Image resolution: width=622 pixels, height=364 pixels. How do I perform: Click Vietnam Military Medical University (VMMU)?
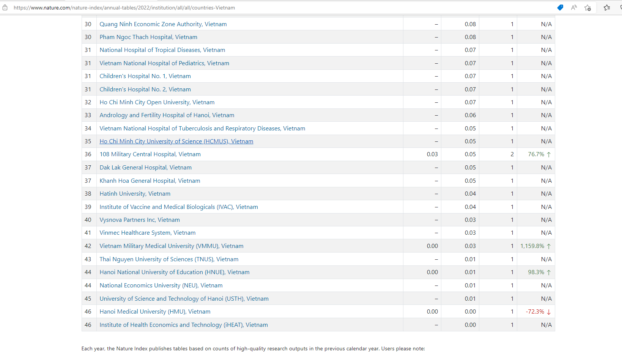(171, 246)
